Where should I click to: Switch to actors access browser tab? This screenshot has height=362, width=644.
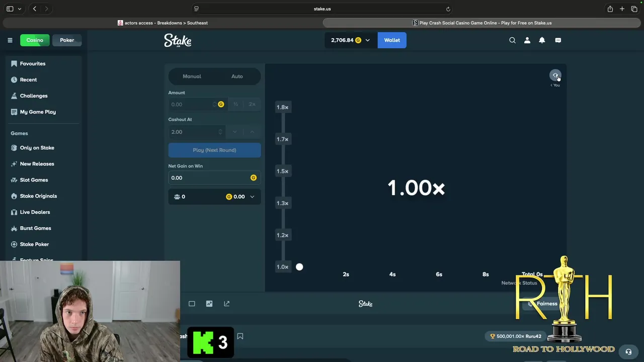pyautogui.click(x=163, y=23)
